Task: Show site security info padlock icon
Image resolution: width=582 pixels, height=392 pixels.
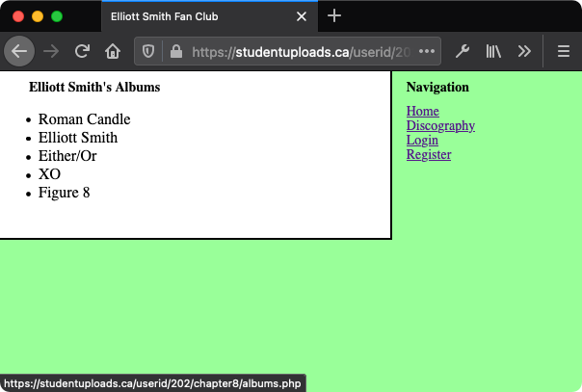Action: 176,51
